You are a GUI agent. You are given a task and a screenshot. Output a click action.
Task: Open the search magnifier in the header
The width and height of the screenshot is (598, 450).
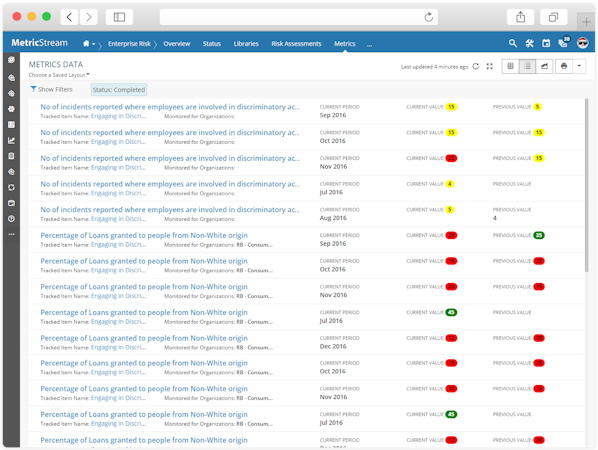click(513, 43)
